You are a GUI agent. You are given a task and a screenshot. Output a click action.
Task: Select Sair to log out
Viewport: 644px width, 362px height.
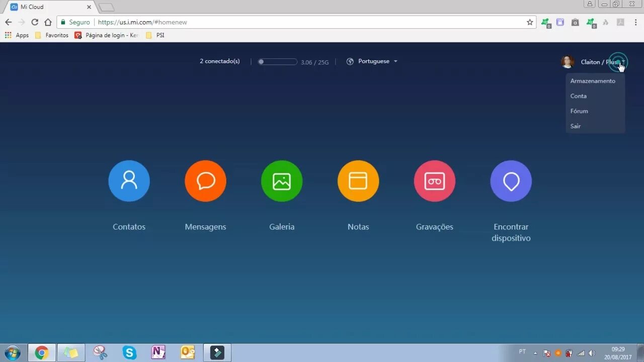pos(576,126)
